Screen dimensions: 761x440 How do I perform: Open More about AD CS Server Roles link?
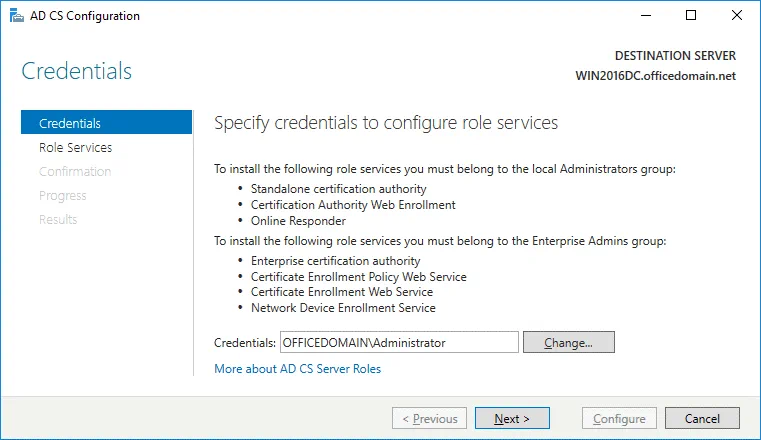click(297, 369)
